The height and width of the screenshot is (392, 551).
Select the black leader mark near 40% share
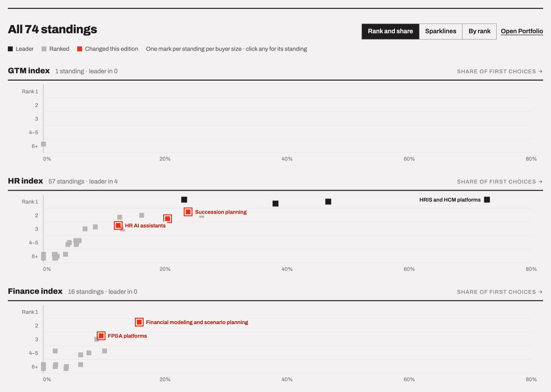click(275, 203)
